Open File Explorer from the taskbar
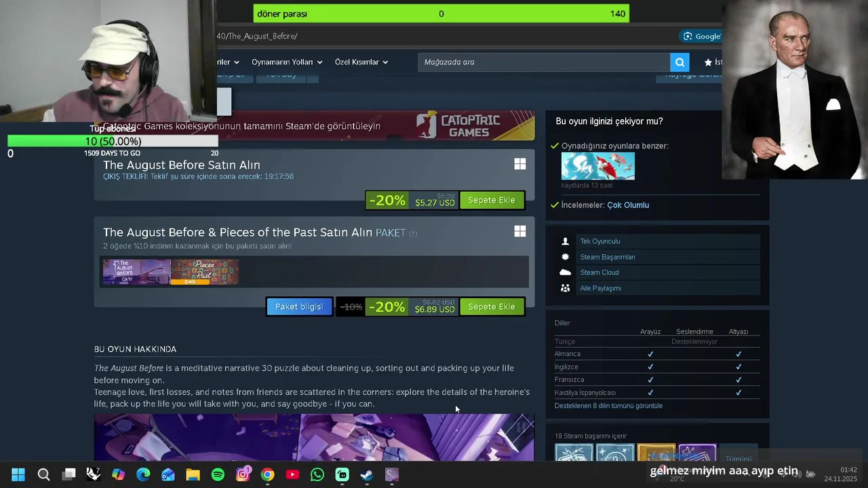 coord(193,475)
